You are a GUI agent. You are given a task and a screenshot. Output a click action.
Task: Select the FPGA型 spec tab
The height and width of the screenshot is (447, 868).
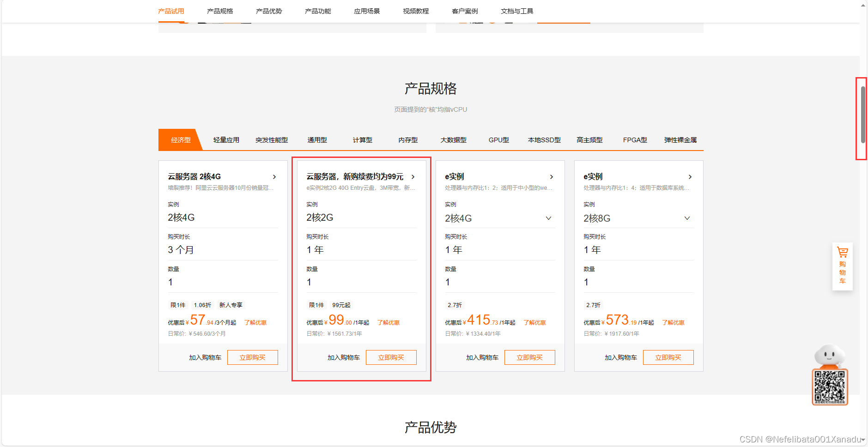(635, 140)
